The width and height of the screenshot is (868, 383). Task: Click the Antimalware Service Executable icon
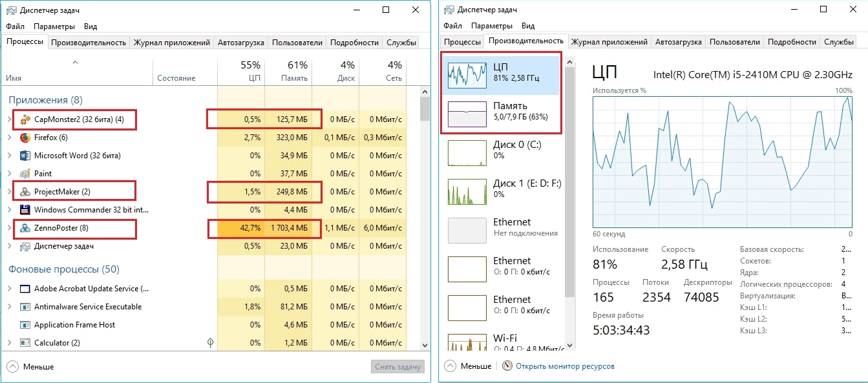tap(25, 307)
